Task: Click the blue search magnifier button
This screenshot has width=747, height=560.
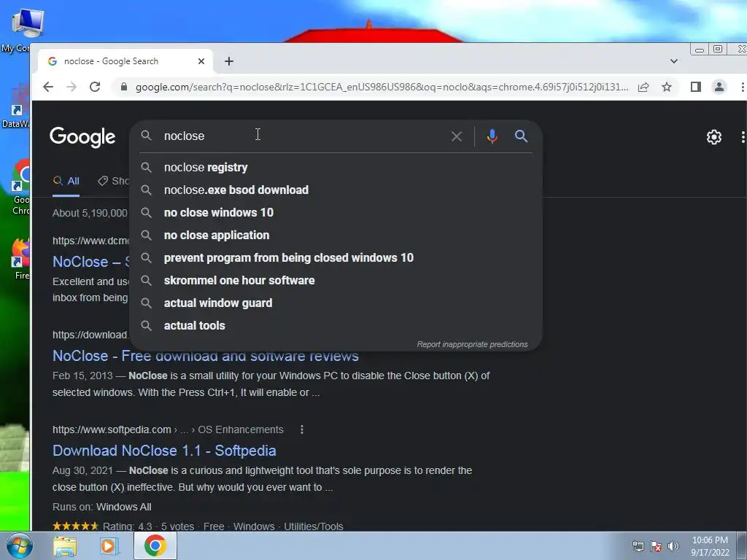Action: 521,136
